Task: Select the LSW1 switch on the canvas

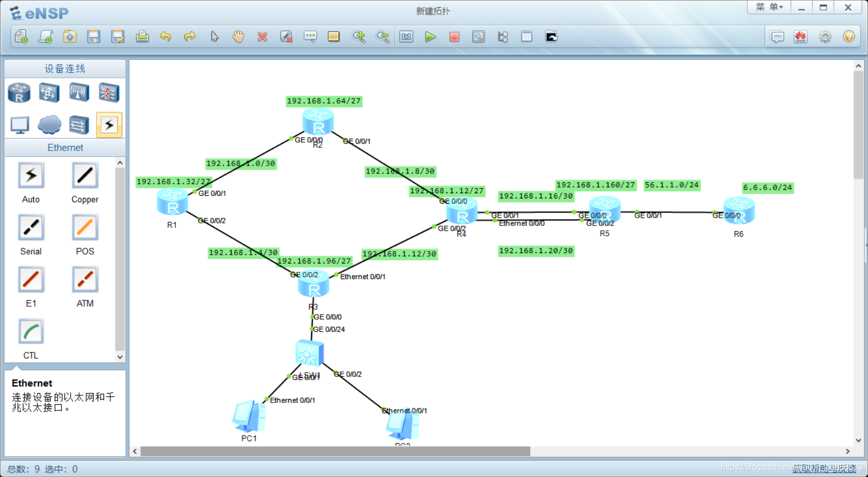Action: (x=309, y=354)
